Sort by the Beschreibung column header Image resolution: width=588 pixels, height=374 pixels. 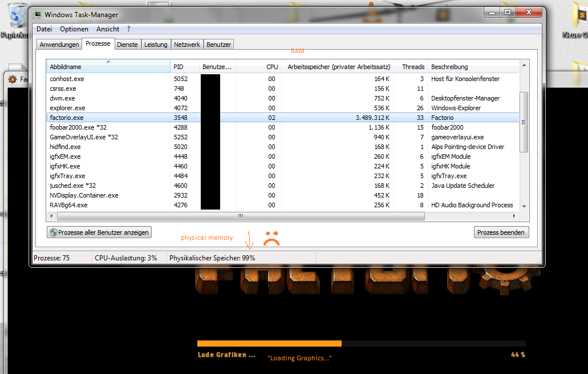(x=473, y=66)
